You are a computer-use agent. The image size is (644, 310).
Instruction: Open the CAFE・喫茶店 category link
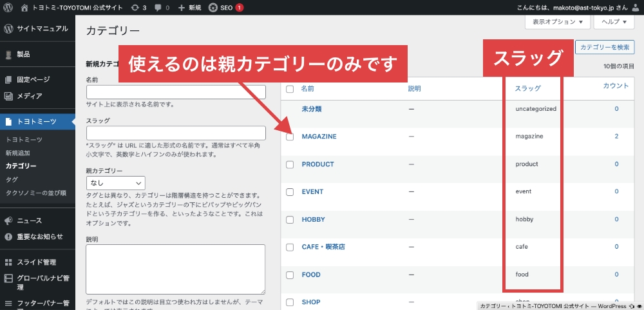(x=323, y=247)
